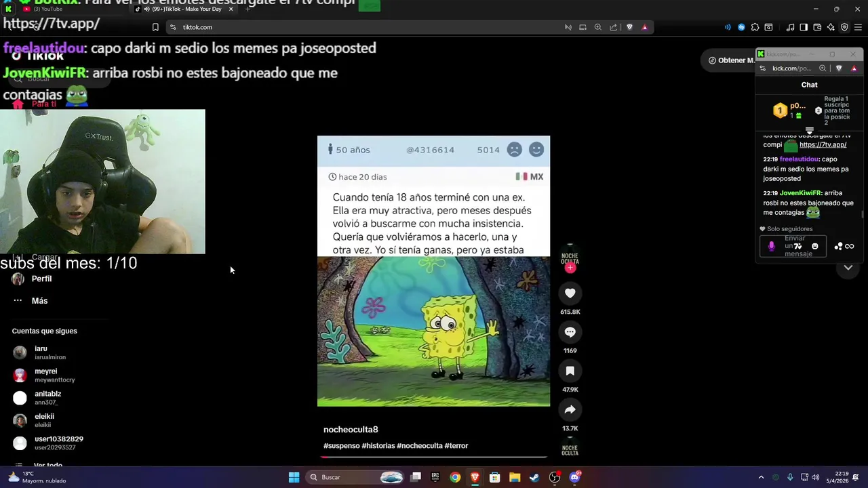Viewport: 868px width, 488px height.
Task: Click purple microphone icon in Kick chat
Action: (x=771, y=247)
